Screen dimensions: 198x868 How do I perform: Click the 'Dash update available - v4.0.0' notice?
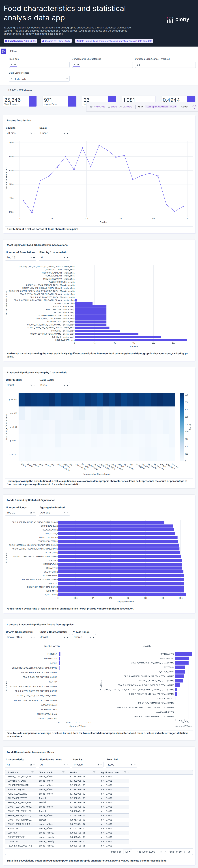(x=161, y=107)
